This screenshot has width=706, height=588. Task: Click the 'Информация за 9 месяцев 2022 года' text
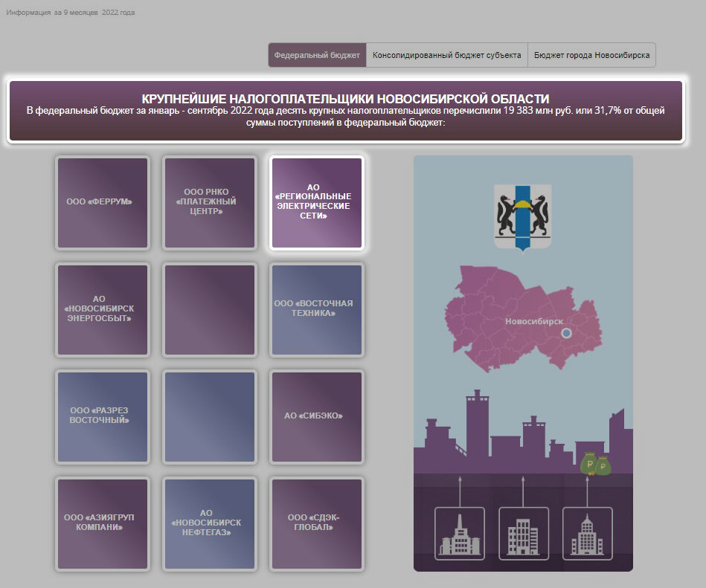pos(70,13)
